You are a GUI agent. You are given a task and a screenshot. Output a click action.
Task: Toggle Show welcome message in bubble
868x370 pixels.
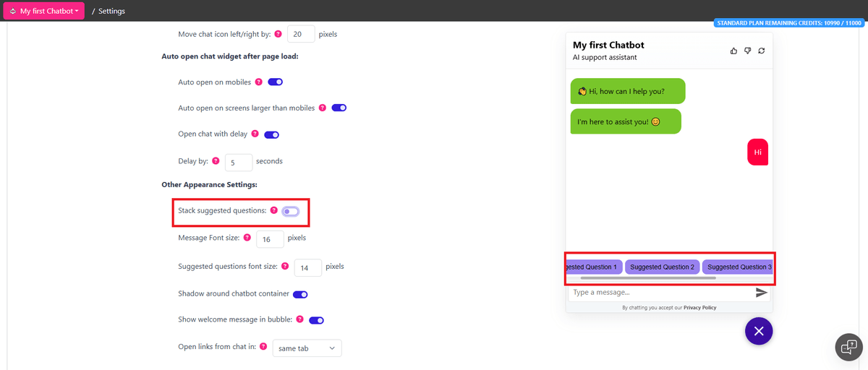pos(316,320)
